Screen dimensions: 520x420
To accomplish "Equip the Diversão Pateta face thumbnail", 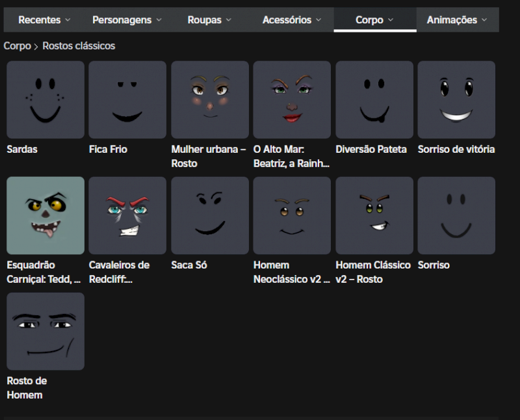I will pyautogui.click(x=374, y=99).
